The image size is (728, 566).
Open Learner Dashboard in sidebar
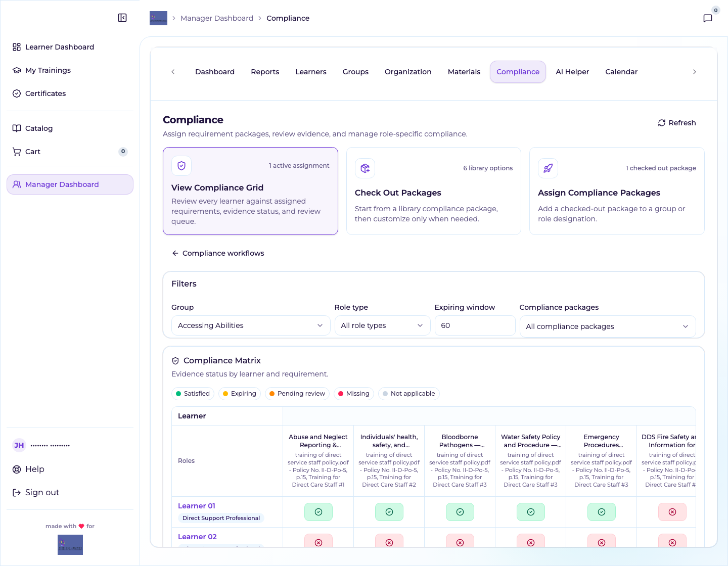[70, 47]
